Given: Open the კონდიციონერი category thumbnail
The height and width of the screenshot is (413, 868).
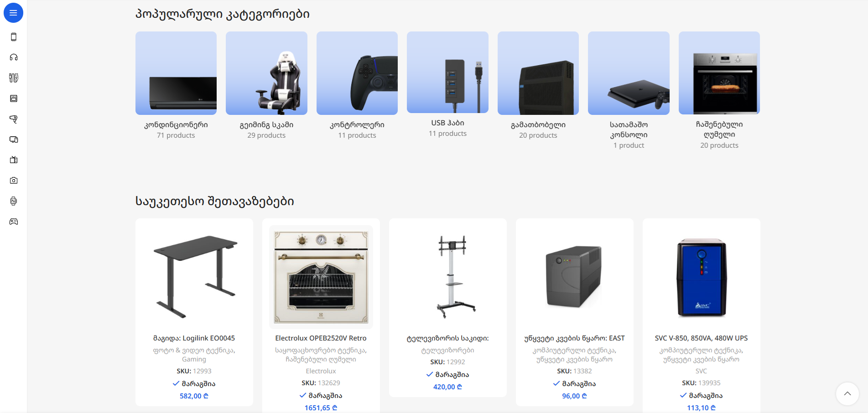Looking at the screenshot, I should pyautogui.click(x=176, y=73).
